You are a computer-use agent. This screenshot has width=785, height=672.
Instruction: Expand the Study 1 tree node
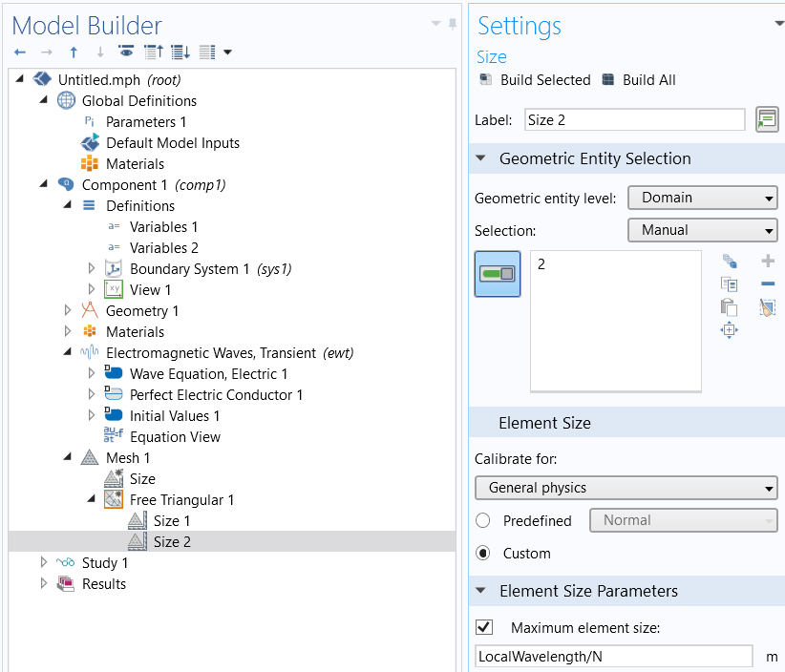(x=43, y=563)
